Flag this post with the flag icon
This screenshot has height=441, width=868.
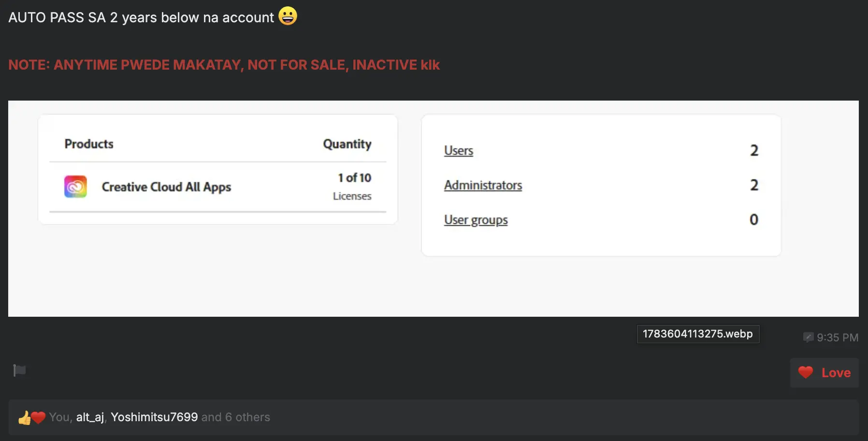(x=19, y=370)
